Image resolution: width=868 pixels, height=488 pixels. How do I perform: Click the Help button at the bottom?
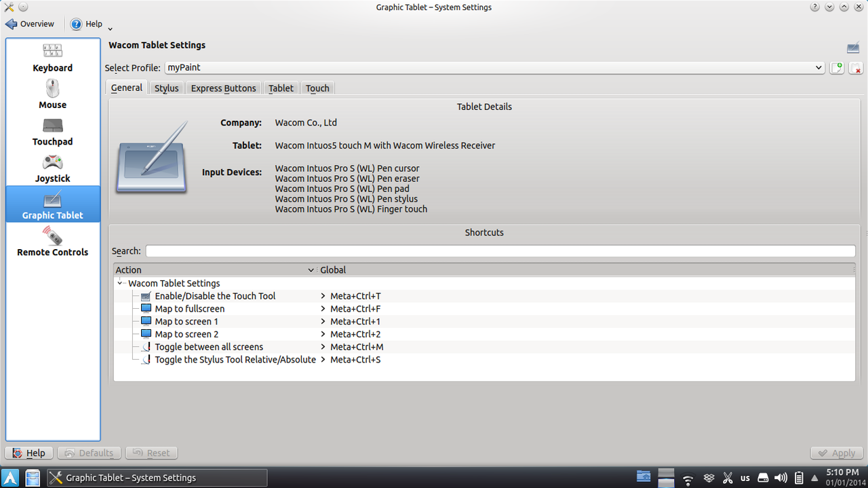pyautogui.click(x=29, y=453)
